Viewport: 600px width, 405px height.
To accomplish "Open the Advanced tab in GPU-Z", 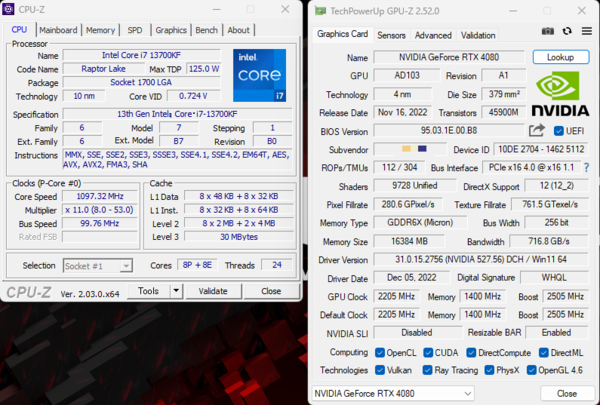I will 433,35.
